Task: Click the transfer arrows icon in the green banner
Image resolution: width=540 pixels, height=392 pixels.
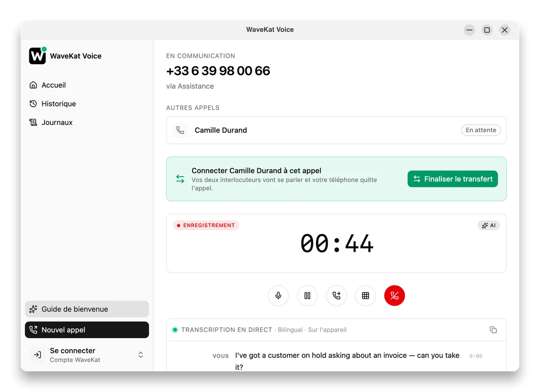Action: point(180,179)
